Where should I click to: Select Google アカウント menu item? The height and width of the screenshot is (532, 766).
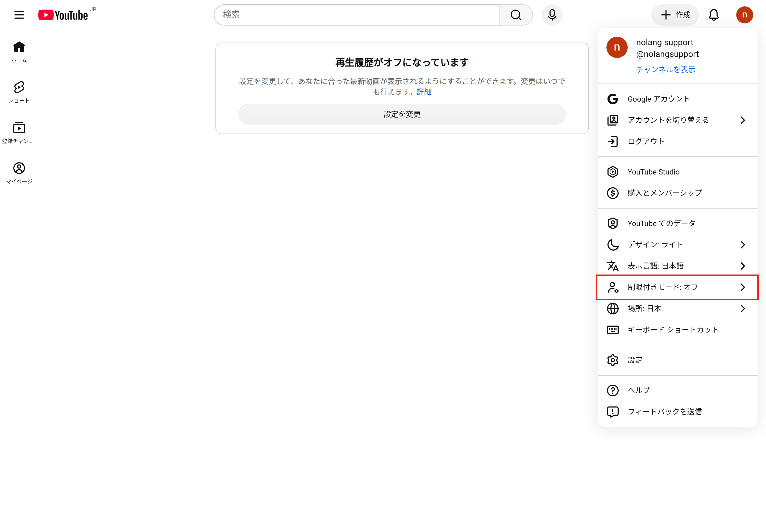click(677, 99)
